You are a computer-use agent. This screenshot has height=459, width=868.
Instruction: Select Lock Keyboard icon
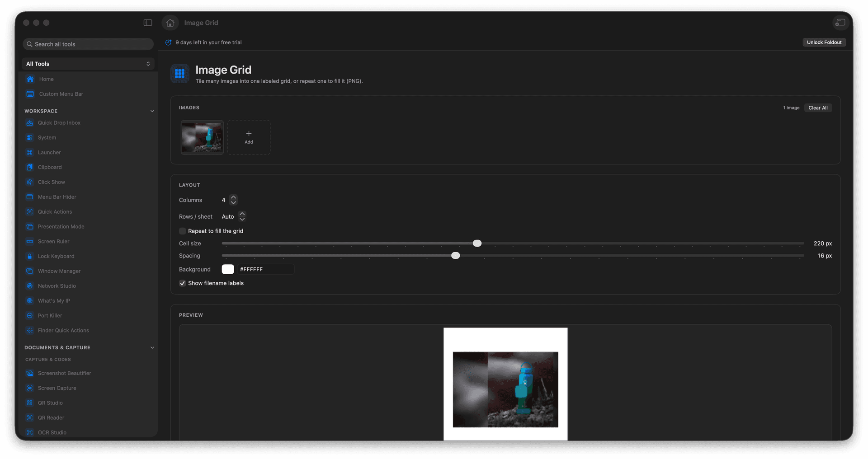pos(30,256)
